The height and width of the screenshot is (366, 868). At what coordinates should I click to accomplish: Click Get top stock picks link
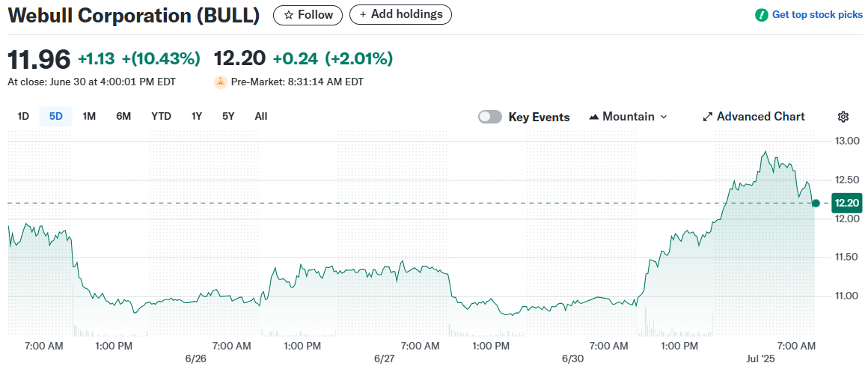(x=816, y=15)
